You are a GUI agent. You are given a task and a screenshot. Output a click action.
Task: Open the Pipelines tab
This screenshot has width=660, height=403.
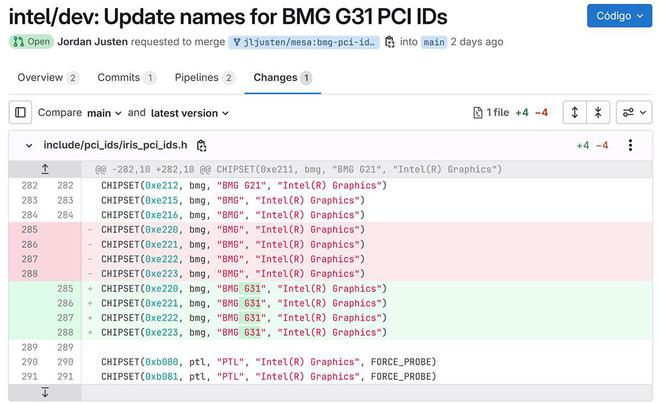pos(204,78)
